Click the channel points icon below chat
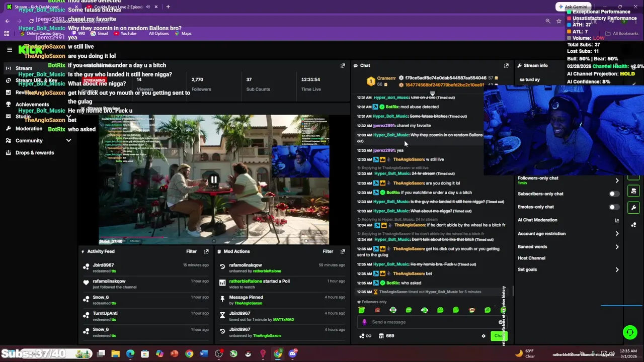The width and height of the screenshot is (644, 362). tap(365, 336)
